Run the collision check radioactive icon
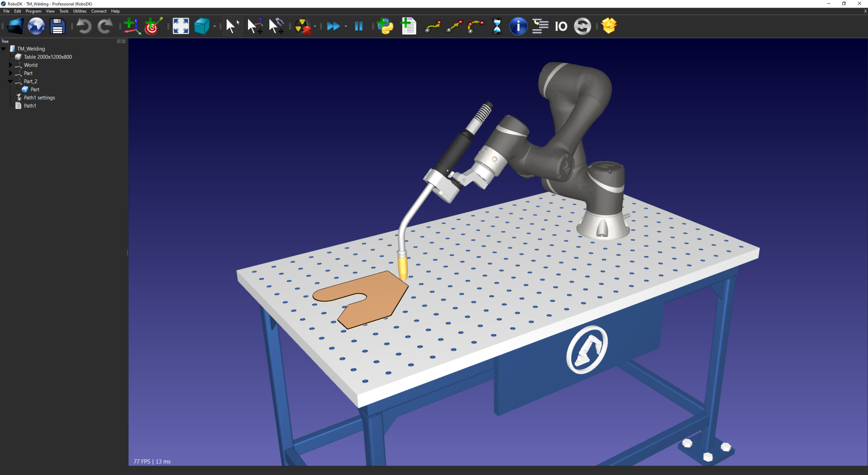The height and width of the screenshot is (475, 868). pyautogui.click(x=303, y=26)
